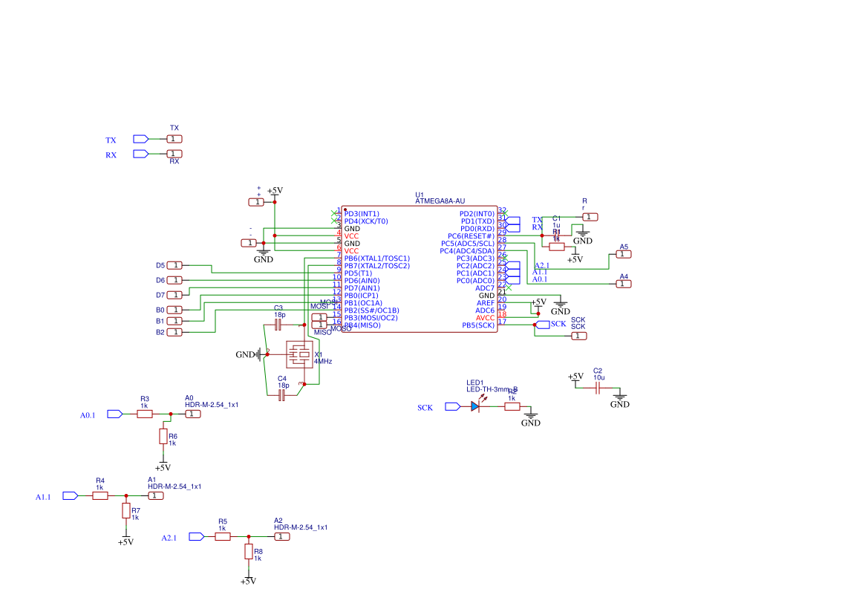
Task: Click the A1.1 net port flag
Action: 71,496
